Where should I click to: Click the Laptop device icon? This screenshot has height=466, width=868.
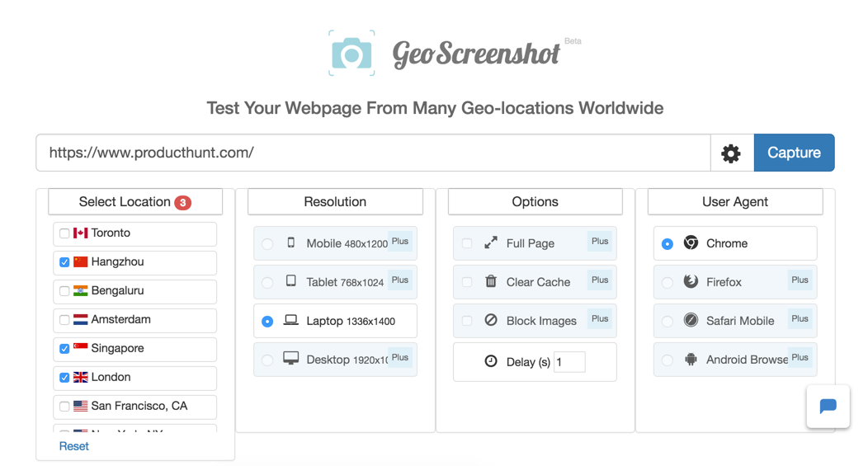pos(291,320)
